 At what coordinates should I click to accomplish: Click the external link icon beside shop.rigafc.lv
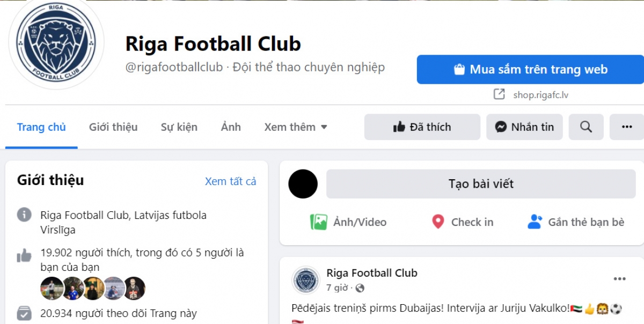pyautogui.click(x=499, y=94)
